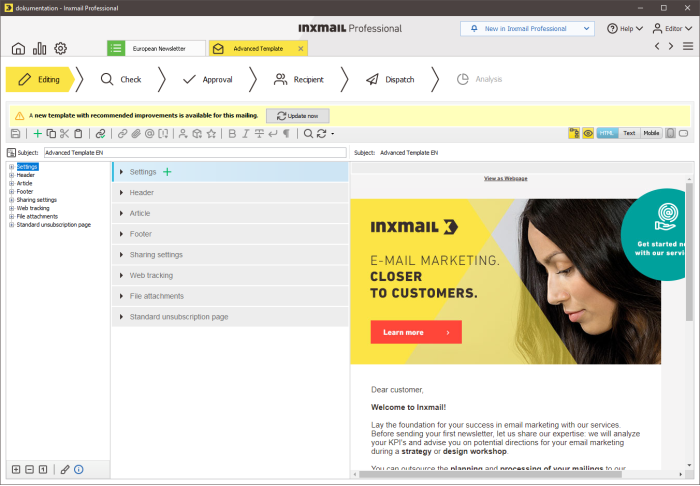Click the at-sign email icon
This screenshot has width=700, height=486.
pos(150,133)
